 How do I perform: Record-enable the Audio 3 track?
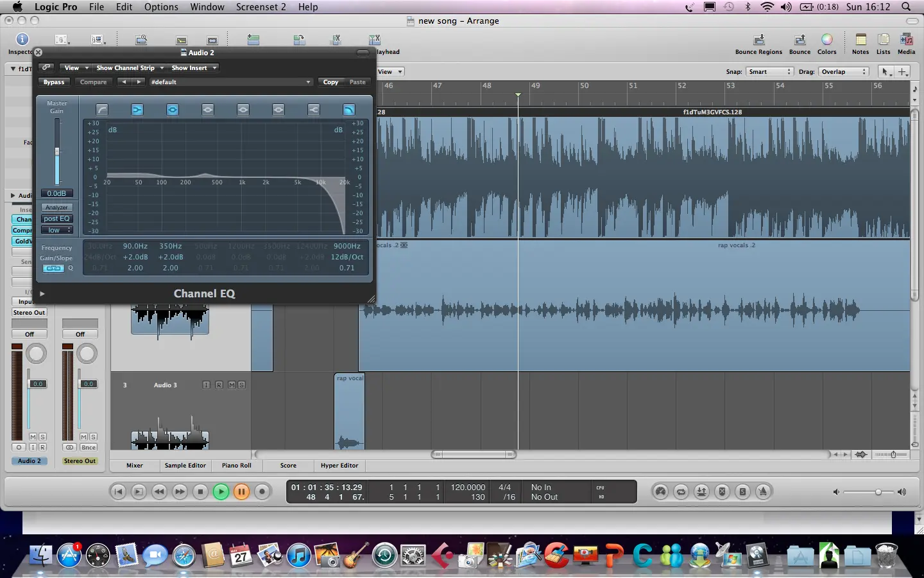click(x=219, y=385)
